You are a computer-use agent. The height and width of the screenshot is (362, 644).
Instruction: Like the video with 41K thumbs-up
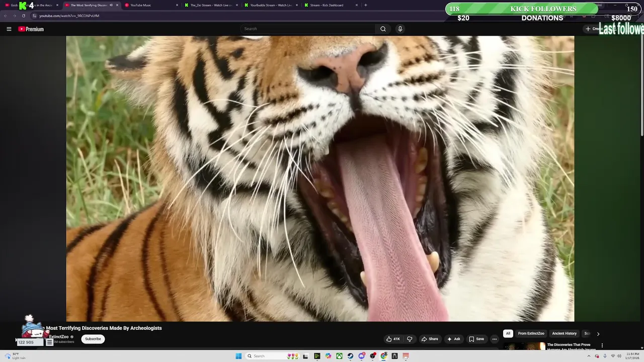pos(393,339)
